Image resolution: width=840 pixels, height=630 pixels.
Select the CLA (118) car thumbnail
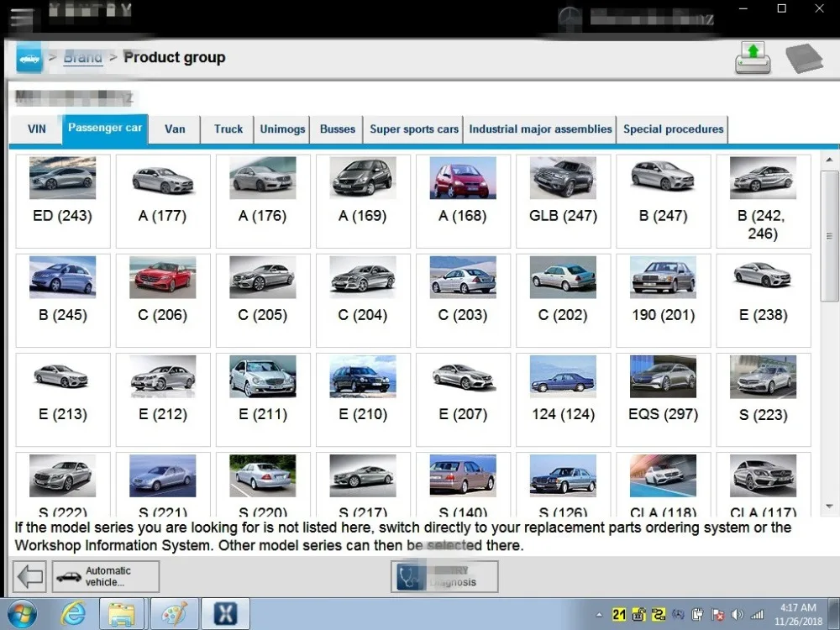(664, 475)
